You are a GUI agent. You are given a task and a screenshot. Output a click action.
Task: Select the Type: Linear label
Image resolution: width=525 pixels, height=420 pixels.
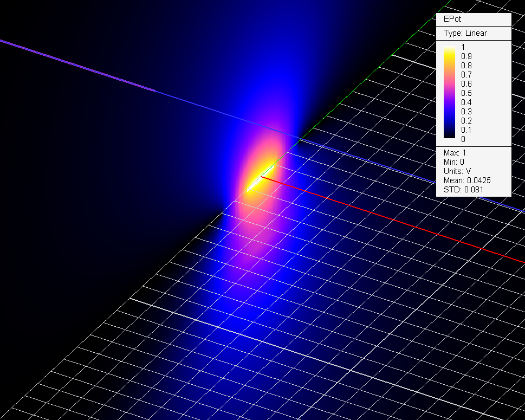(465, 33)
